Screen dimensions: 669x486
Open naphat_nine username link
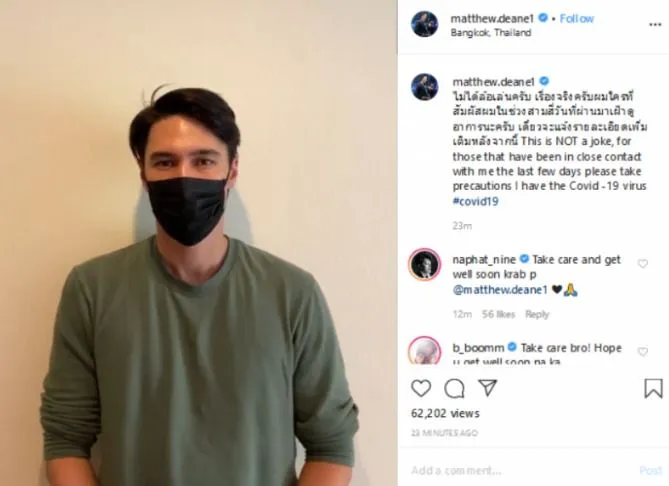pyautogui.click(x=484, y=259)
